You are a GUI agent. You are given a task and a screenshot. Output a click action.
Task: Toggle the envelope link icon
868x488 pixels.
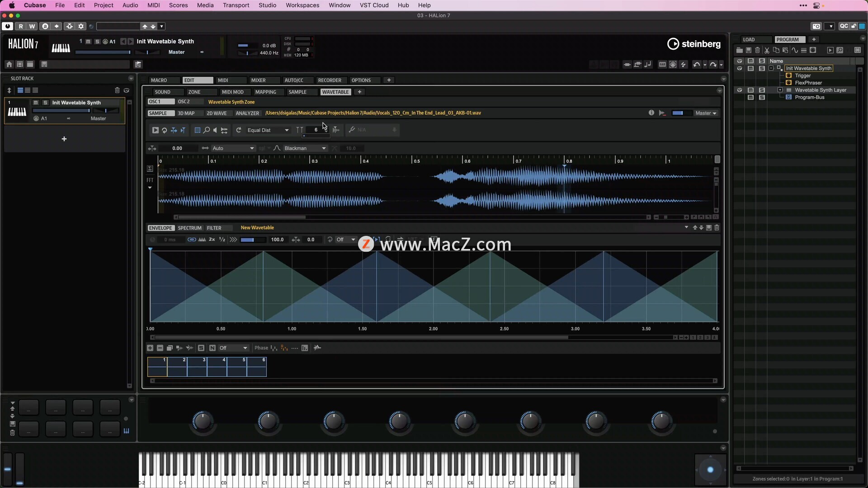tap(192, 240)
